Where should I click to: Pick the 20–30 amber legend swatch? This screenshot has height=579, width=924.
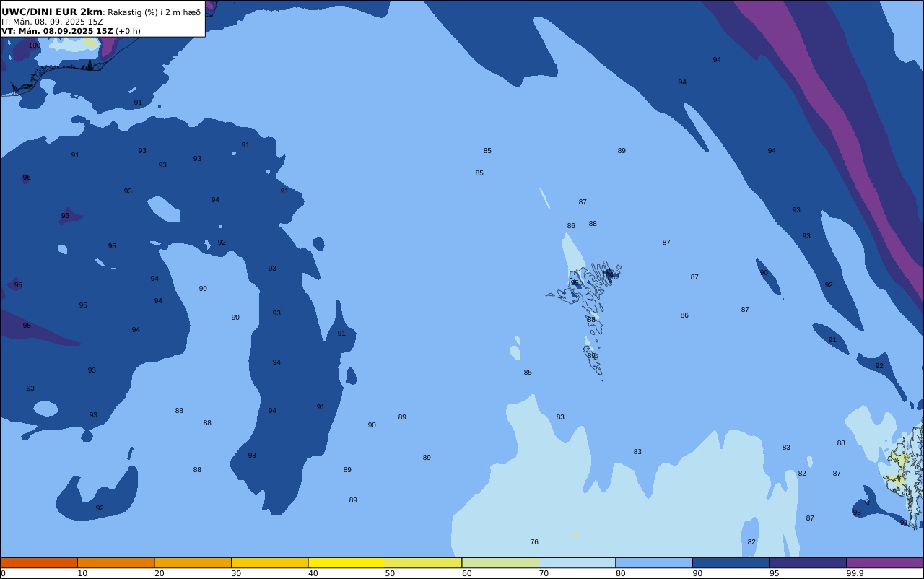pyautogui.click(x=193, y=562)
